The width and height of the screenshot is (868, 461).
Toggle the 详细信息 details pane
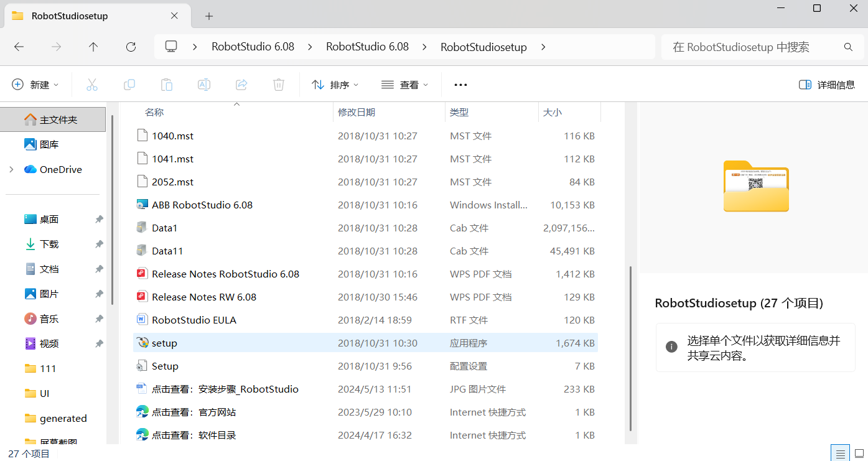tap(827, 85)
